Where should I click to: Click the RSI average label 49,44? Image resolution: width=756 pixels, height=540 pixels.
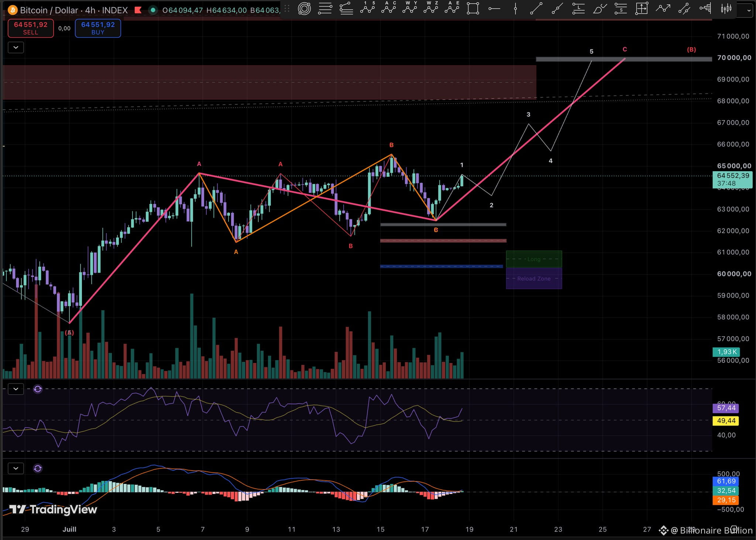726,420
